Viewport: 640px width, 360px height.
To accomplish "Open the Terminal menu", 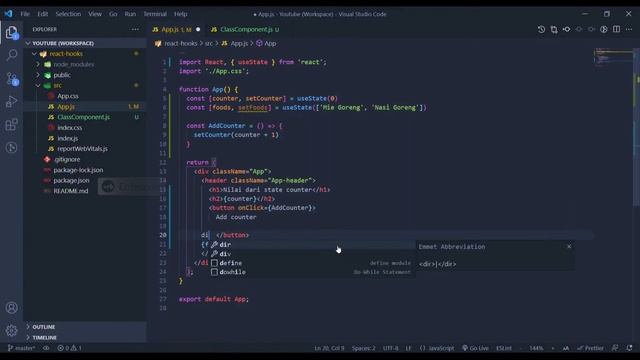I will (x=155, y=14).
